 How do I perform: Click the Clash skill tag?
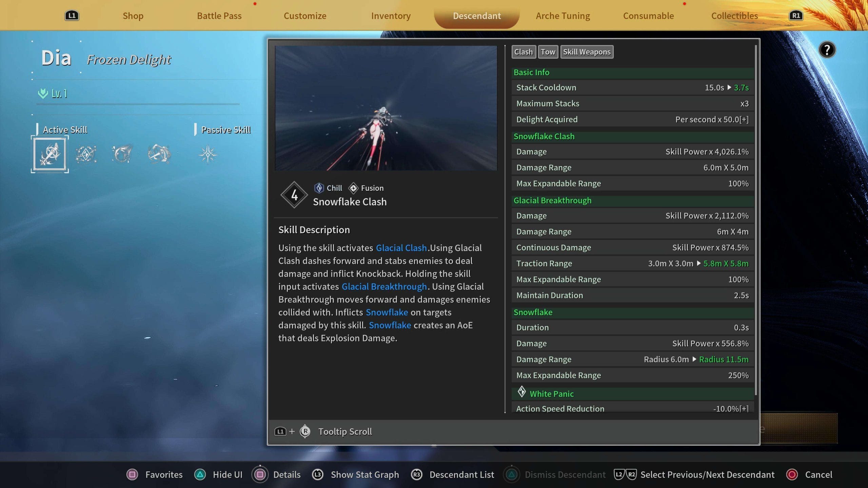click(x=524, y=52)
